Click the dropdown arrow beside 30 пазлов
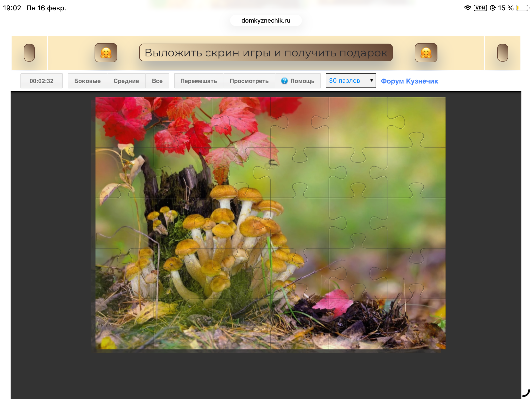This screenshot has height=399, width=532. [x=371, y=80]
